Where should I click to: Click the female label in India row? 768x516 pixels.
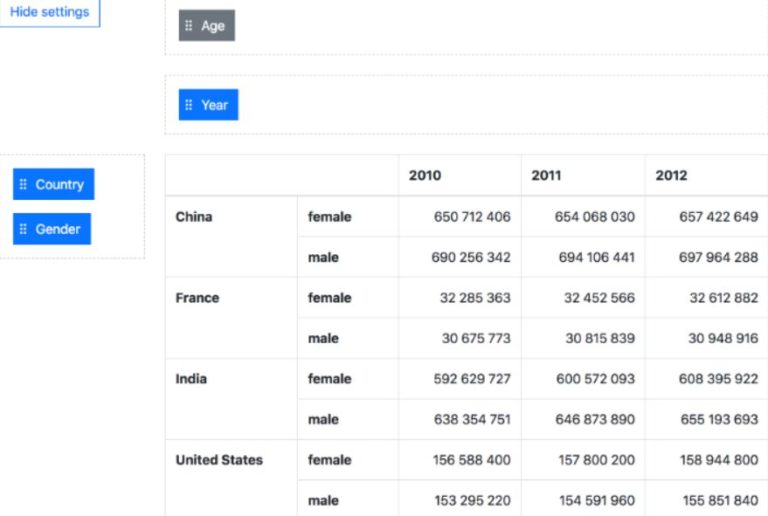(x=330, y=378)
